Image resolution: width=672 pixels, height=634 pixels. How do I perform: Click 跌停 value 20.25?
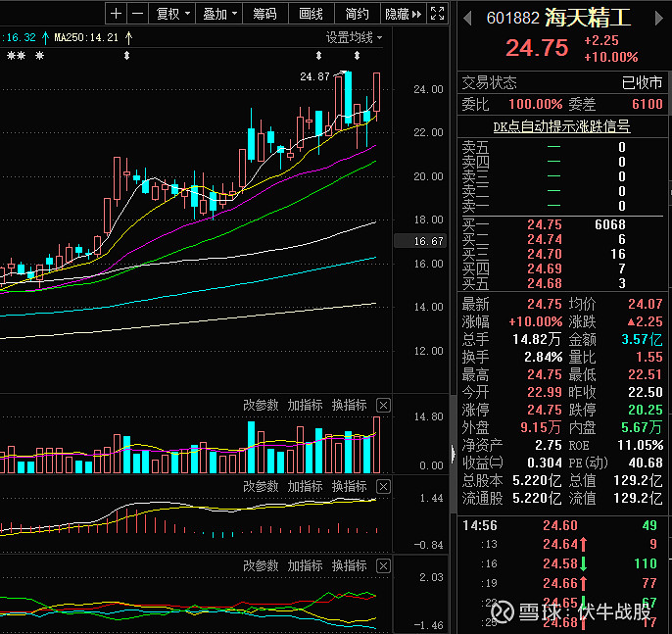click(646, 410)
